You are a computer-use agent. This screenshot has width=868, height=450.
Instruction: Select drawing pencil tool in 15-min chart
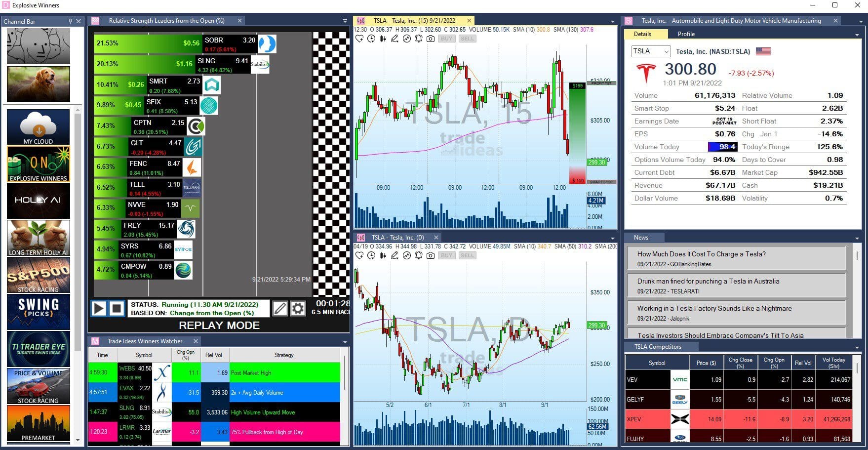pyautogui.click(x=395, y=39)
